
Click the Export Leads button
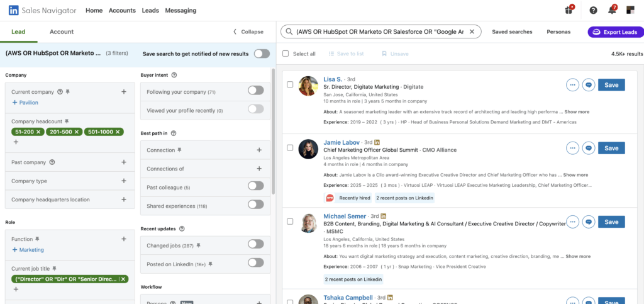tap(615, 32)
